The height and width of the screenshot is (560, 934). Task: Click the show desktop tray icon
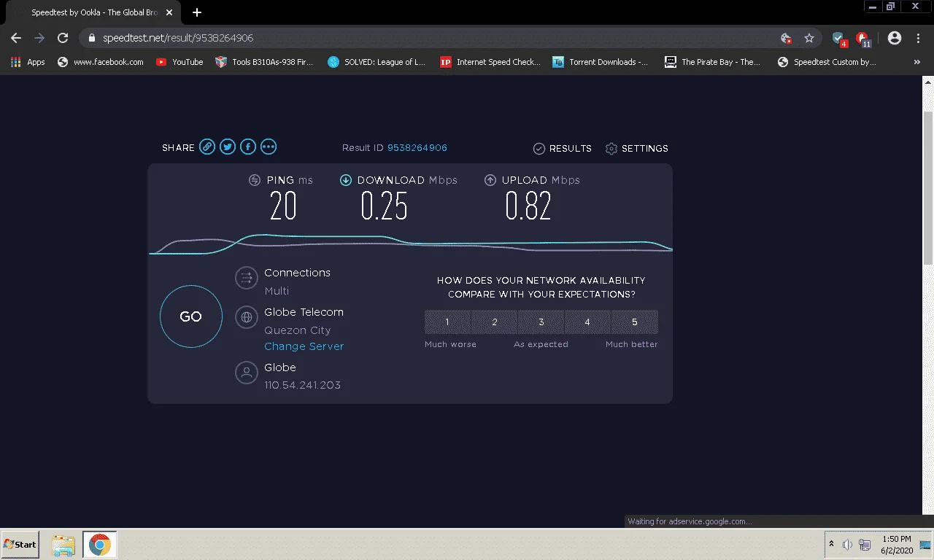[x=925, y=544]
